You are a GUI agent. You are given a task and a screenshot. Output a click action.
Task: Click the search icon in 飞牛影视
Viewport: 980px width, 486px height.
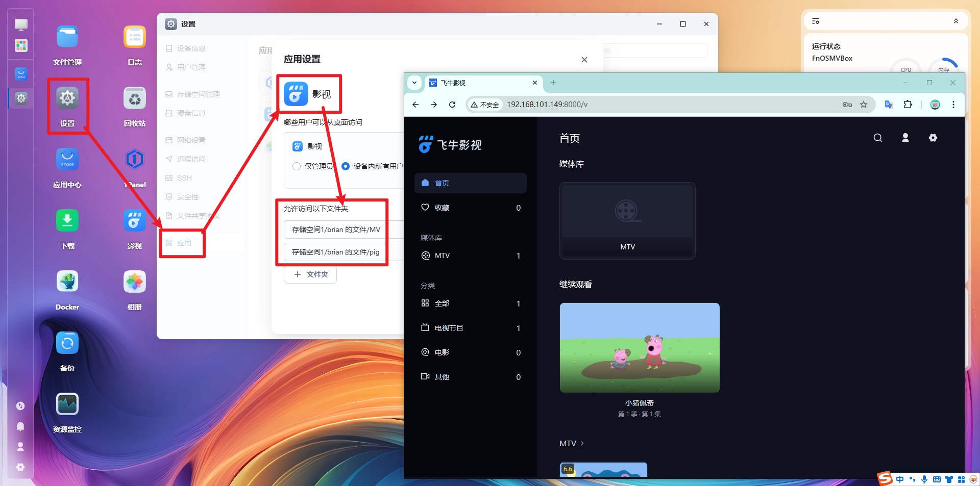click(x=877, y=138)
